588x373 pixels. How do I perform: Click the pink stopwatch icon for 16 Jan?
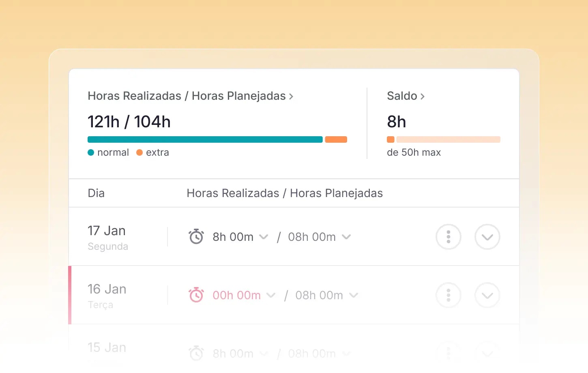[196, 295]
